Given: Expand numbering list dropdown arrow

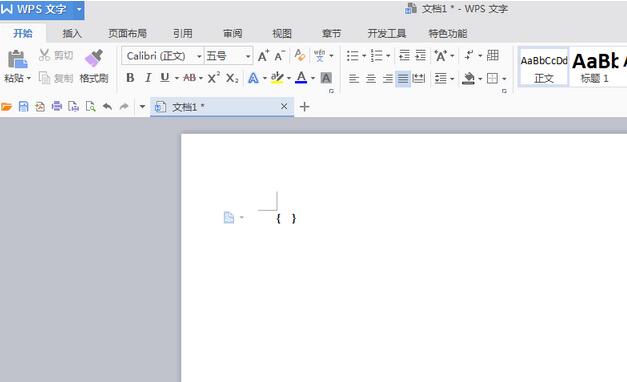Looking at the screenshot, I should (388, 56).
